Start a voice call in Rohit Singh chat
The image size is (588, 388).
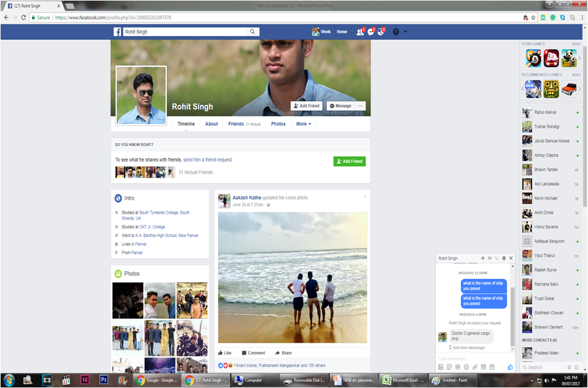[x=497, y=258]
